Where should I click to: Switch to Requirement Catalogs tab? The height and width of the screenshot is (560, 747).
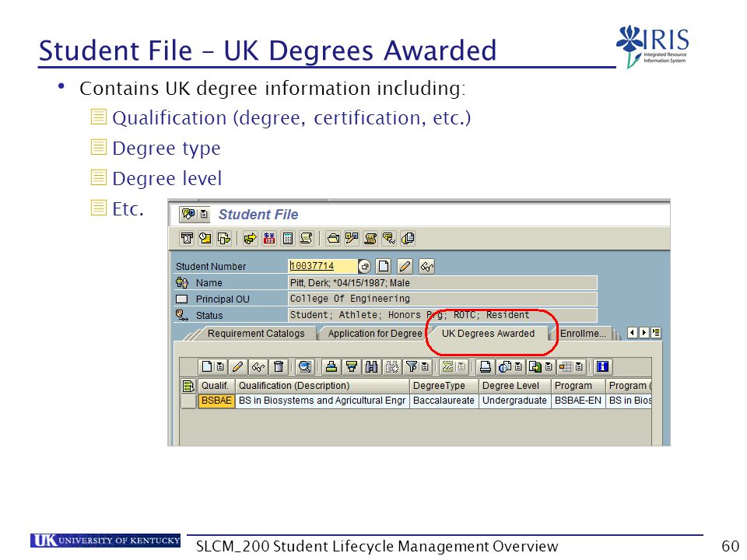pyautogui.click(x=256, y=334)
